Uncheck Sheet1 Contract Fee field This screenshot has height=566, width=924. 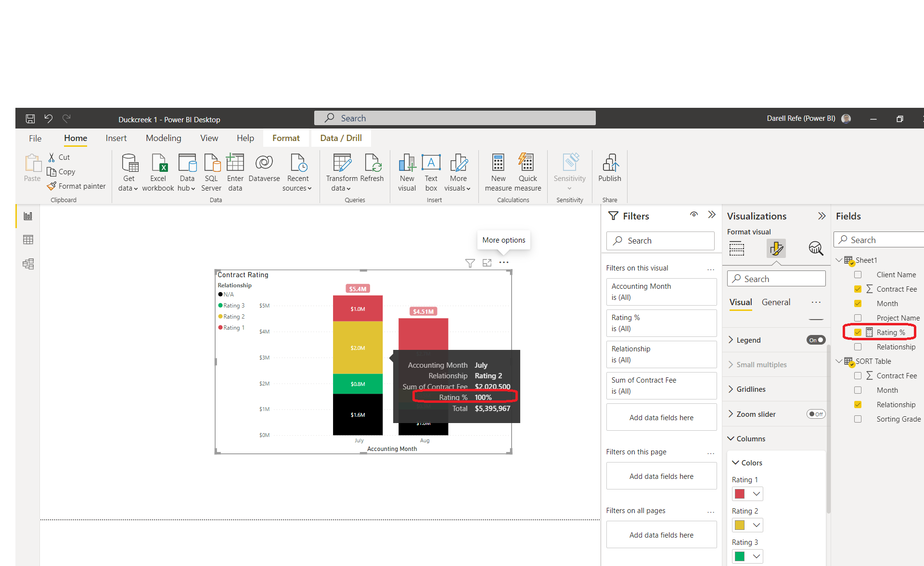point(858,289)
